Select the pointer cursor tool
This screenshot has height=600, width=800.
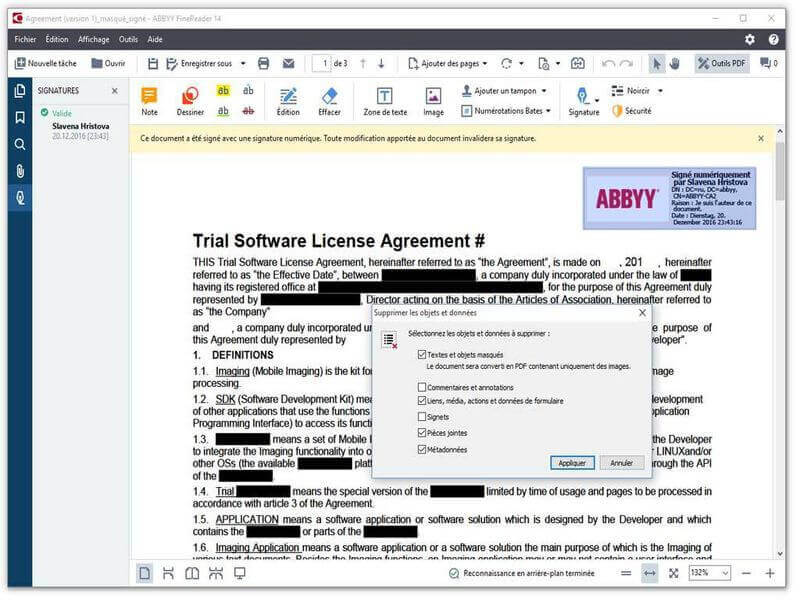[x=657, y=63]
